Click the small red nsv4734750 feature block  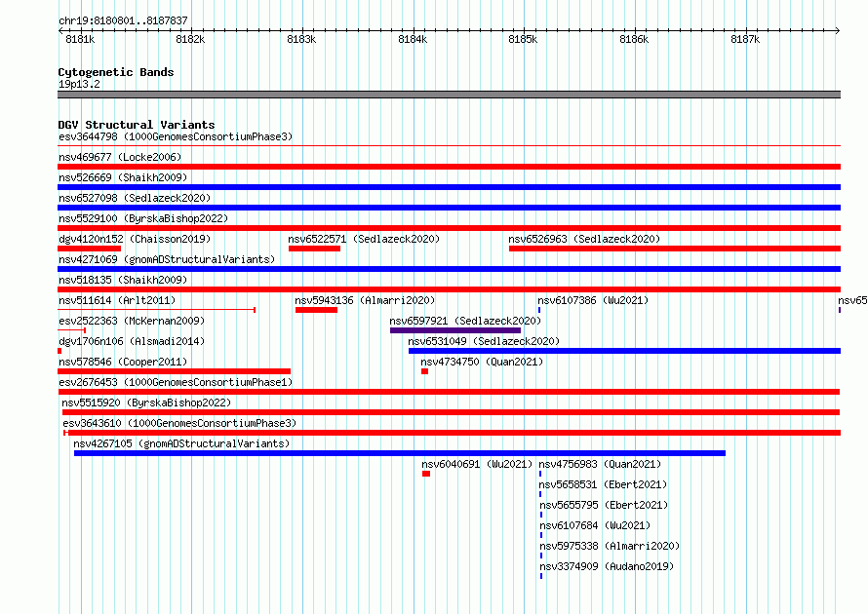point(424,371)
